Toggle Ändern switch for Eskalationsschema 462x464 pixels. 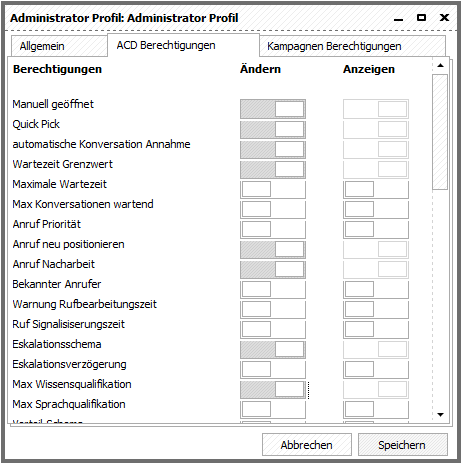273,349
